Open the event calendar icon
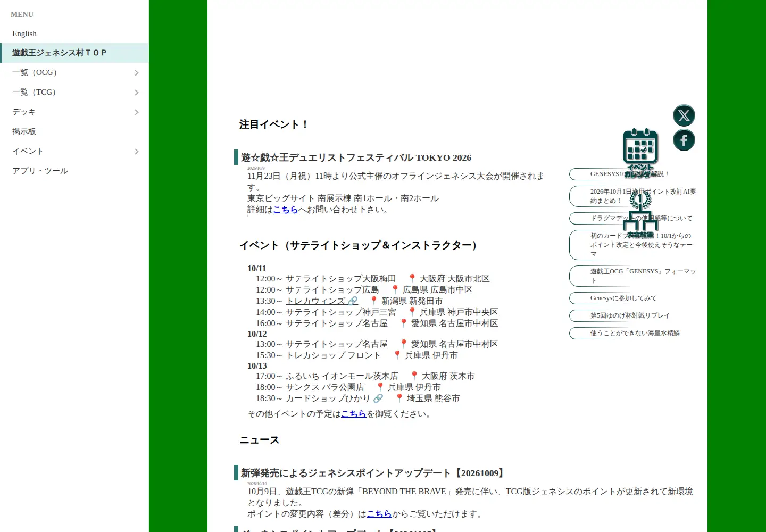Viewport: 766px width, 532px height. point(640,153)
